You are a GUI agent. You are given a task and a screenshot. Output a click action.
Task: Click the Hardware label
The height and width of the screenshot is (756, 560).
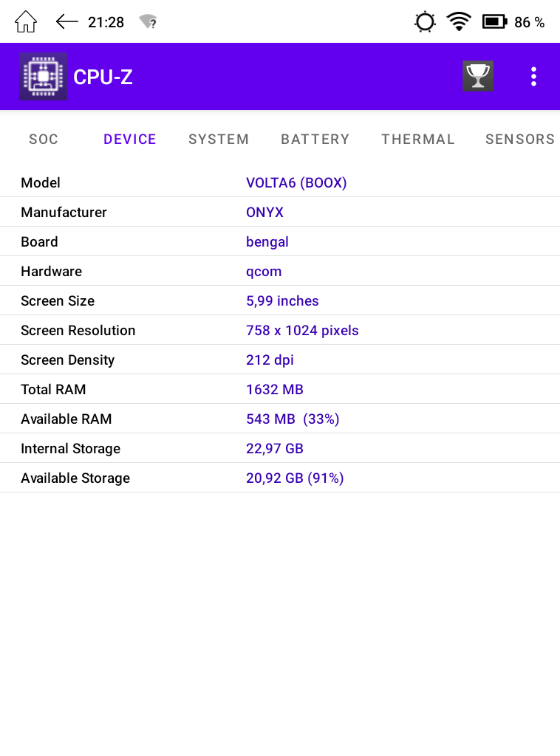point(51,272)
